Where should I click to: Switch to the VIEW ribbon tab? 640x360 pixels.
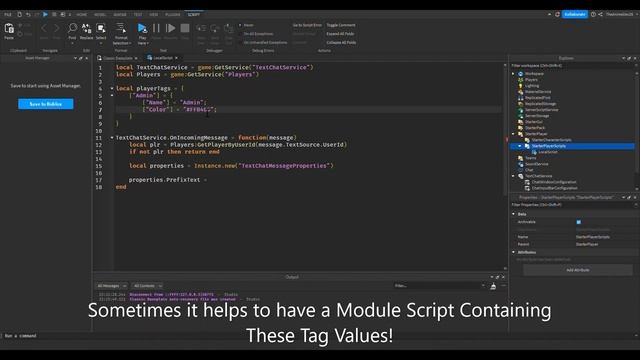click(x=153, y=15)
